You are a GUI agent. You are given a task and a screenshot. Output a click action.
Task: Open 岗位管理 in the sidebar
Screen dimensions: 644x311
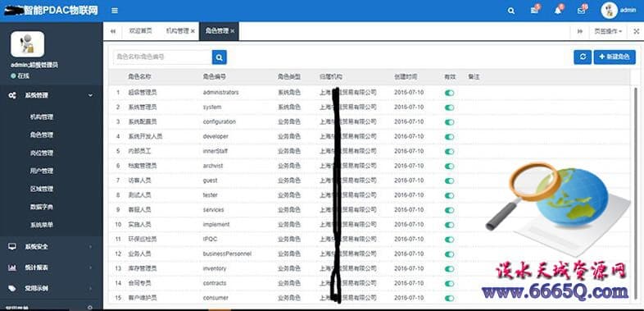[x=42, y=153]
